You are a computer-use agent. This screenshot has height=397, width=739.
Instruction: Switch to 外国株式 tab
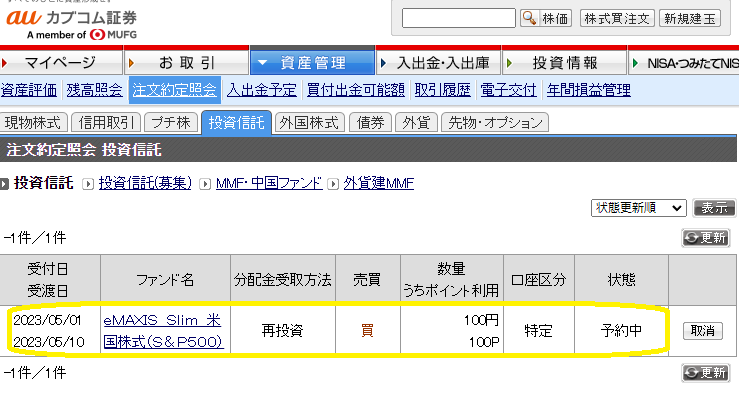[309, 123]
